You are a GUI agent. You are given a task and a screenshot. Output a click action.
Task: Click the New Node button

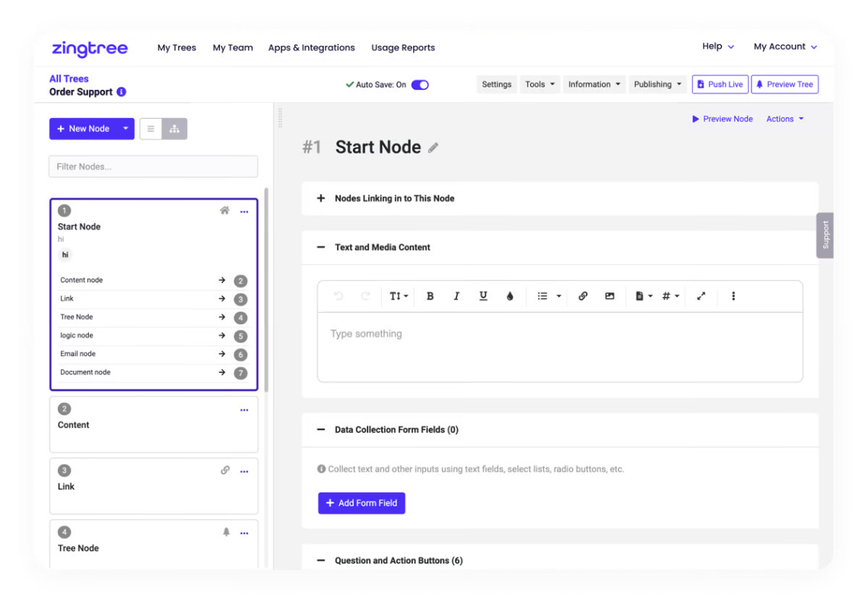(84, 129)
